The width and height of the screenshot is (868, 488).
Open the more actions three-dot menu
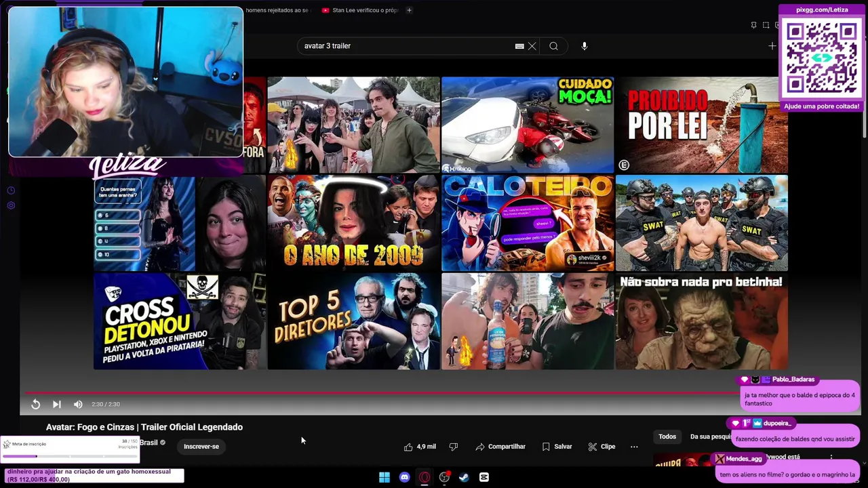[x=634, y=447]
